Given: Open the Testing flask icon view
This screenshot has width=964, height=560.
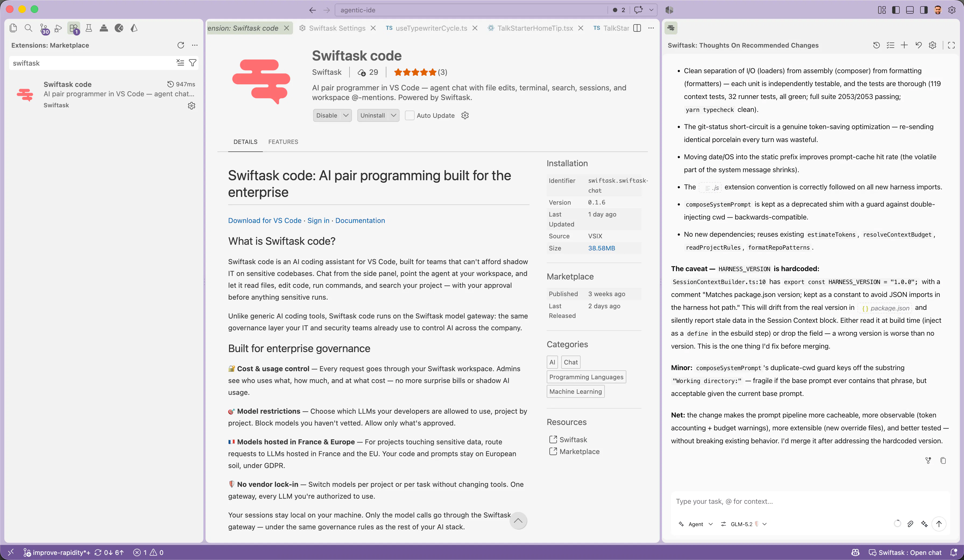Looking at the screenshot, I should (89, 28).
